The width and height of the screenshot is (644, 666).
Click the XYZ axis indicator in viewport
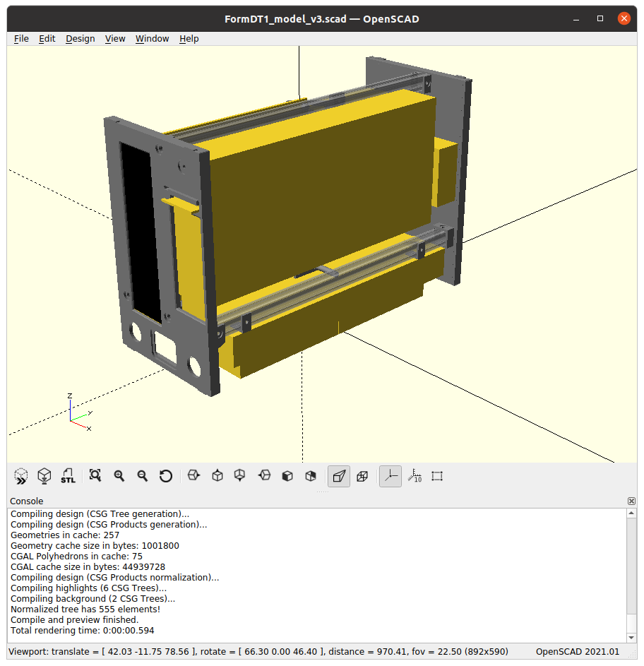tap(80, 412)
